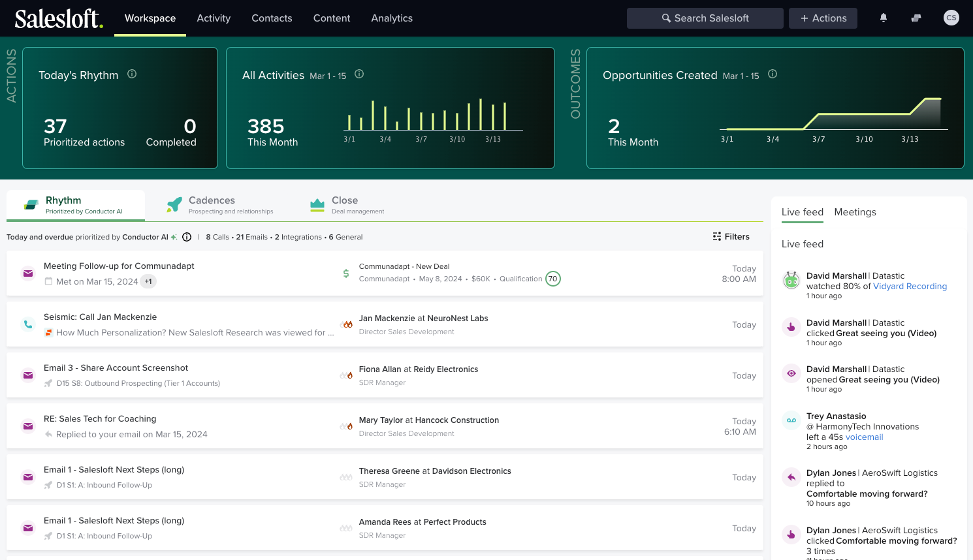Show info icon for Opportunities Created
The height and width of the screenshot is (560, 973).
(773, 74)
